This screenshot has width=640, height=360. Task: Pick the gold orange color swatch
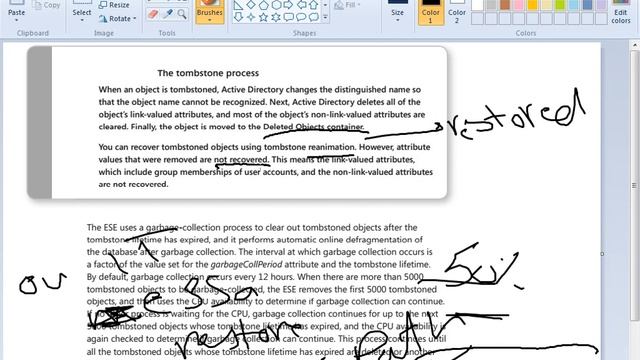pos(532,5)
